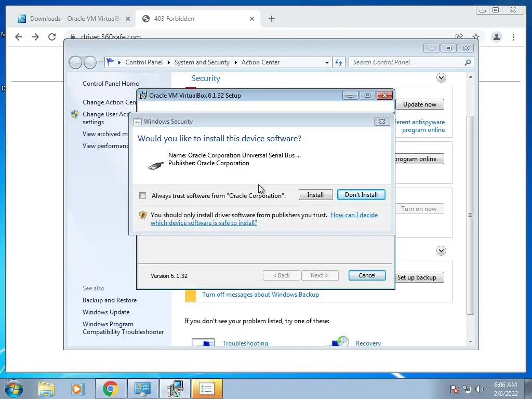
Task: Open Windows Explorer from taskbar
Action: (46, 389)
